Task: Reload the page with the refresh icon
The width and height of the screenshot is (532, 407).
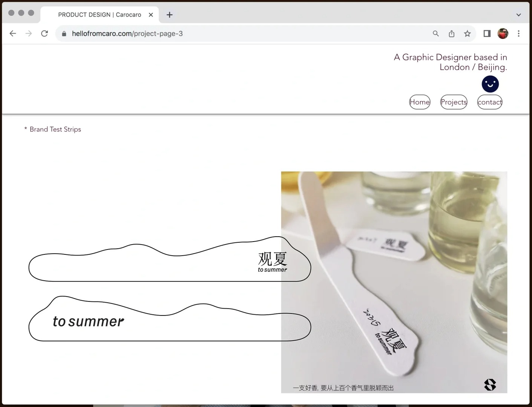Action: point(44,34)
